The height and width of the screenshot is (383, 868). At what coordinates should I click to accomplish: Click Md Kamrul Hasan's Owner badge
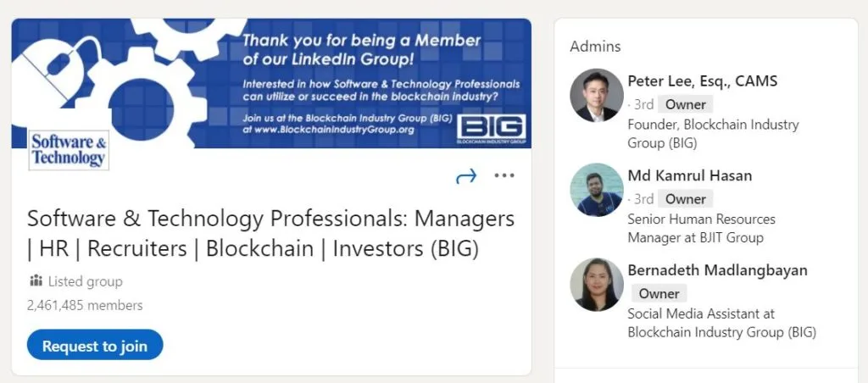tap(685, 199)
